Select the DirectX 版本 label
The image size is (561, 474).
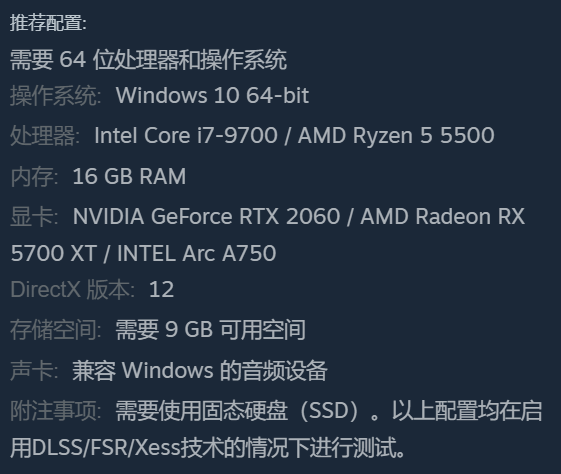click(73, 289)
